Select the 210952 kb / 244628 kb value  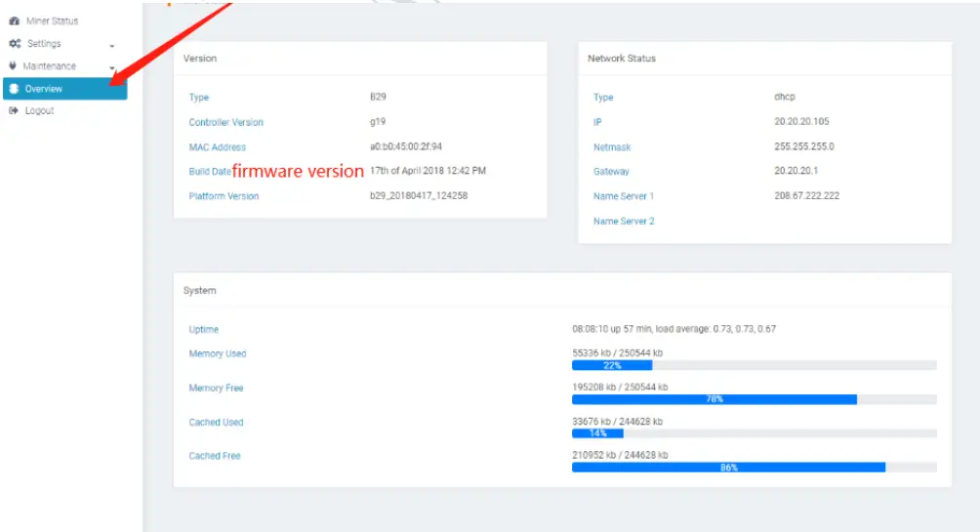620,456
